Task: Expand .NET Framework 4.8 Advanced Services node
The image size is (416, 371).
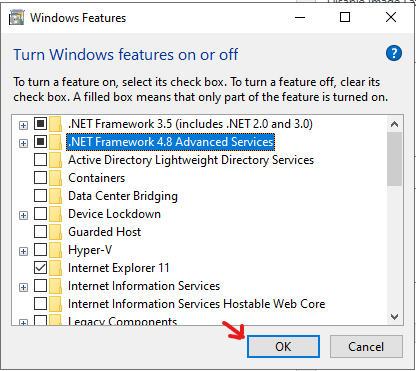Action: click(x=23, y=144)
